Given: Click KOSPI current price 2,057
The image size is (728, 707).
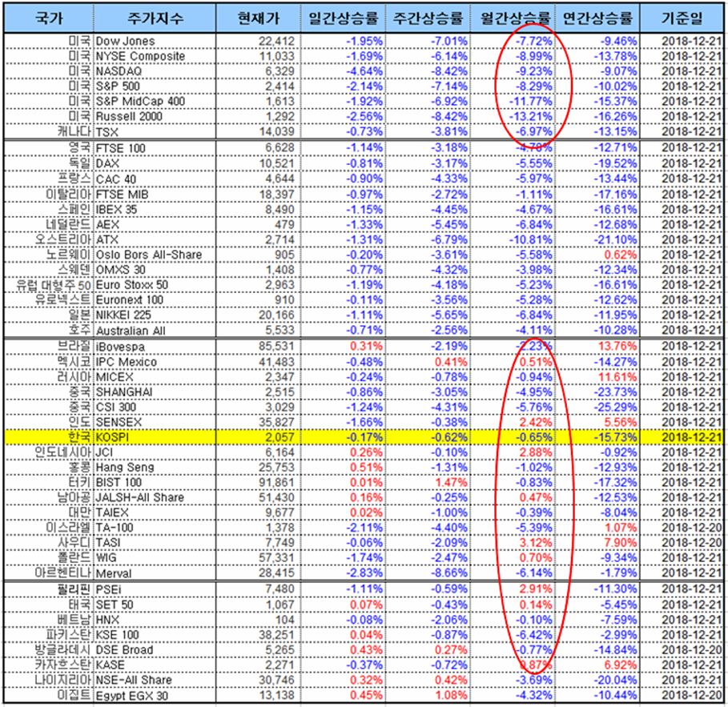Looking at the screenshot, I should tap(258, 437).
